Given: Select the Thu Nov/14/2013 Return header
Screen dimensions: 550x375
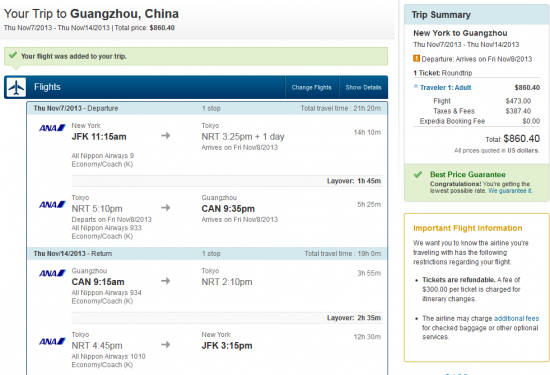Looking at the screenshot, I should point(207,254).
